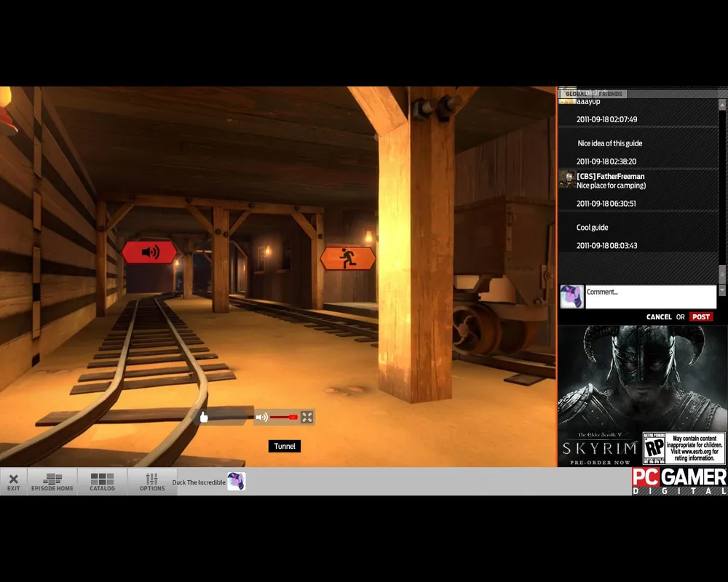Go to Episode Home

click(52, 482)
